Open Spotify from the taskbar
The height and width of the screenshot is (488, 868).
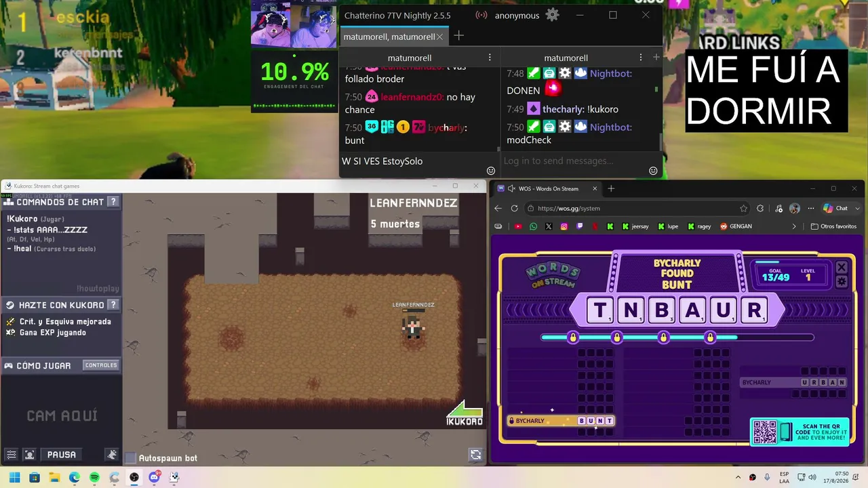94,477
